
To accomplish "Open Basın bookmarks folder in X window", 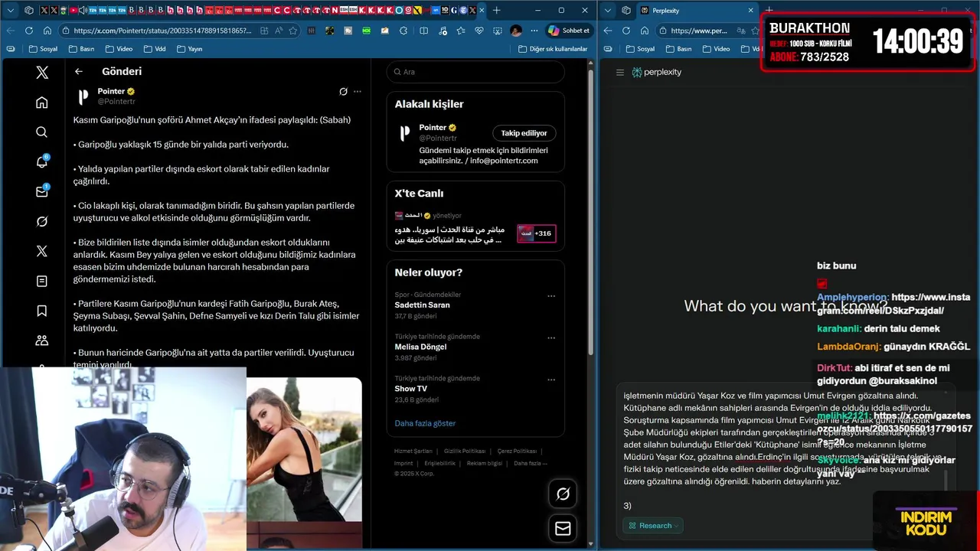I will (81, 49).
